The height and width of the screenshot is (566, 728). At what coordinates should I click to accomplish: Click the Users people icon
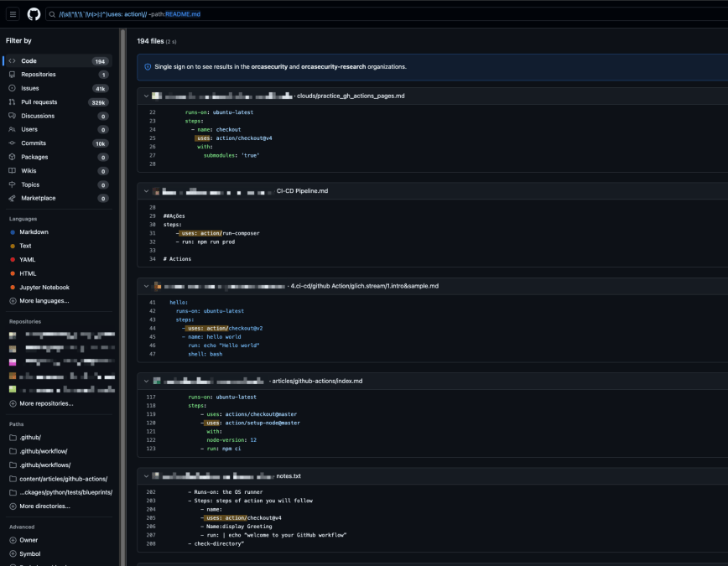(x=12, y=129)
